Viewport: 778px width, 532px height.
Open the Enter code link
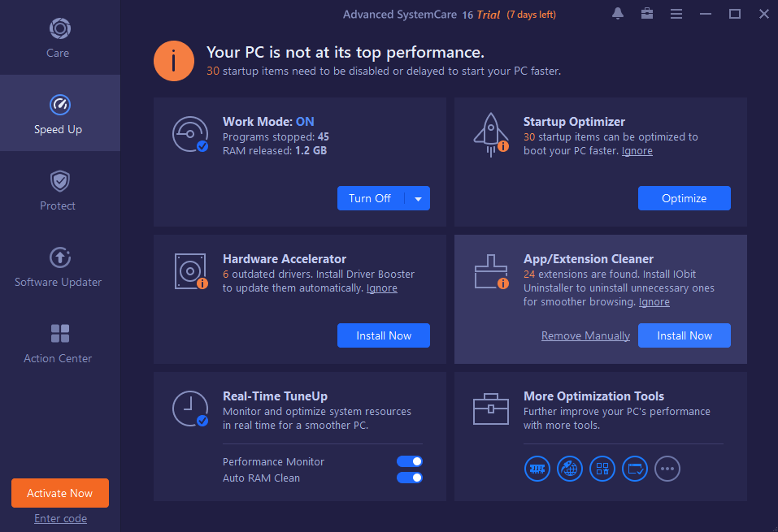[60, 519]
